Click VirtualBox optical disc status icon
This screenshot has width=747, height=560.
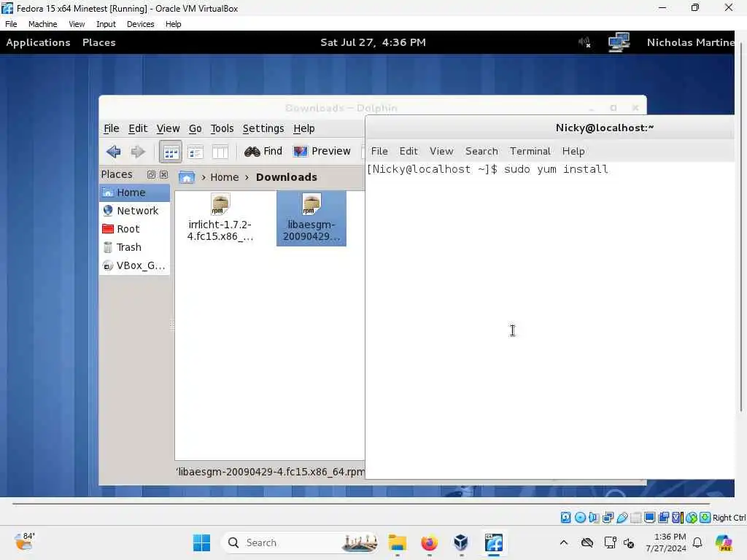point(580,518)
